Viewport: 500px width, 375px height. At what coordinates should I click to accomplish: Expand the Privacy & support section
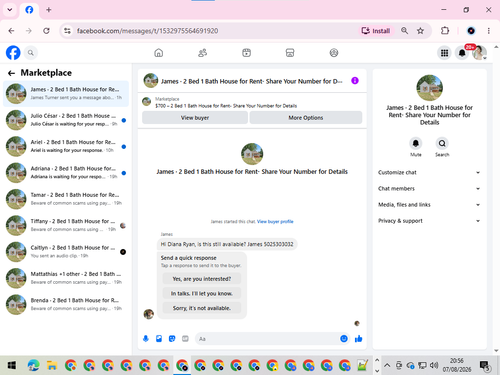click(429, 221)
